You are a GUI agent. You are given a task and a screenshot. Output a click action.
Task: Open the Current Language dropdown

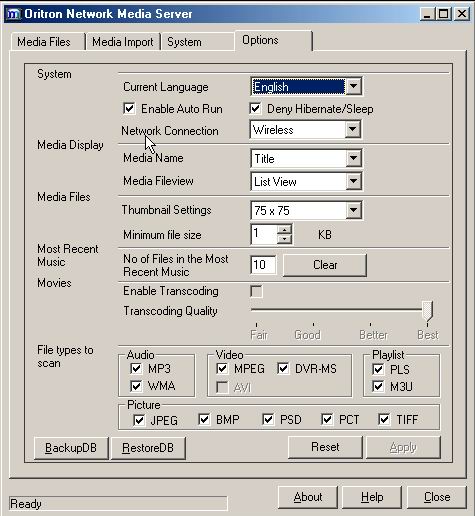coord(353,86)
